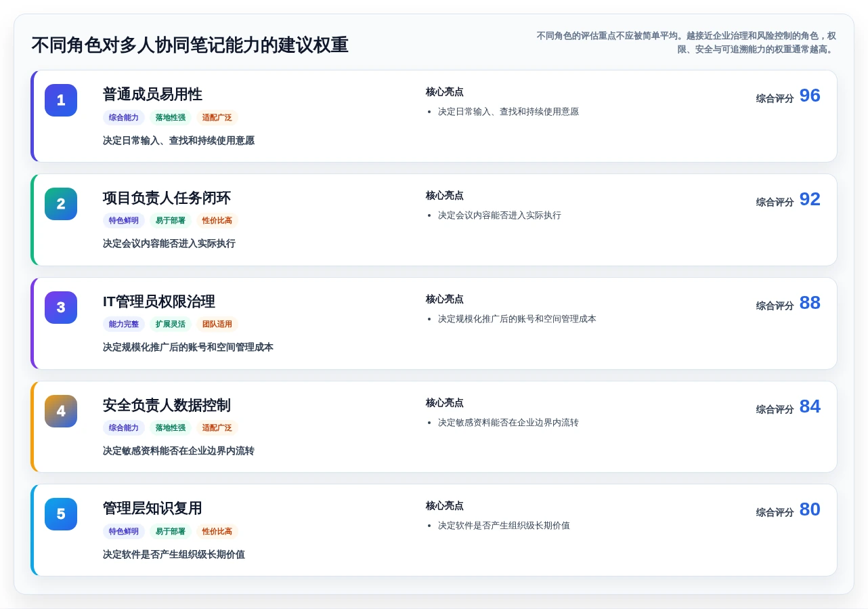
Task: Select 综合能力 tag in 普通成员易用性 card
Action: 124,117
